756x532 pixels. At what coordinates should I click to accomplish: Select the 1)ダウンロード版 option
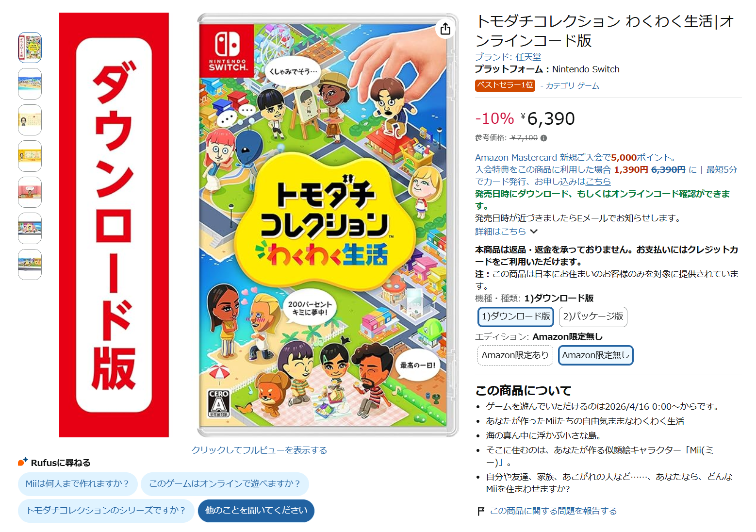click(516, 316)
